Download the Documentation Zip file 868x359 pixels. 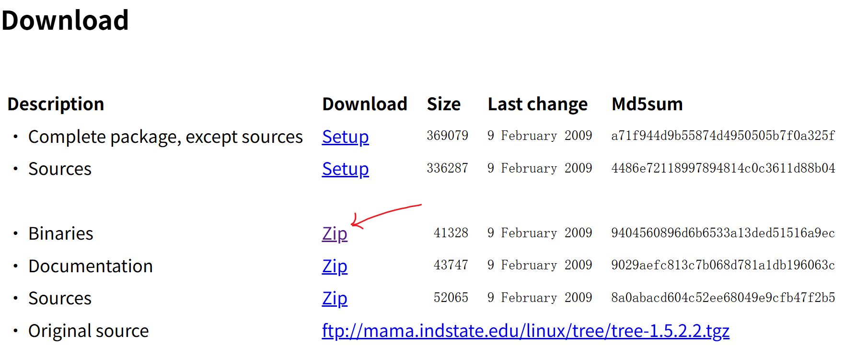tap(334, 266)
